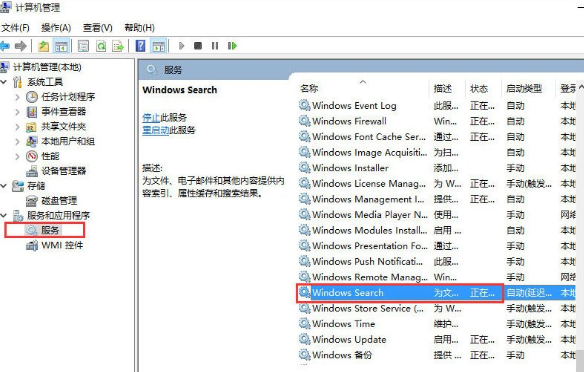This screenshot has height=372, width=584.
Task: Click the 重启动 service link
Action: 156,130
